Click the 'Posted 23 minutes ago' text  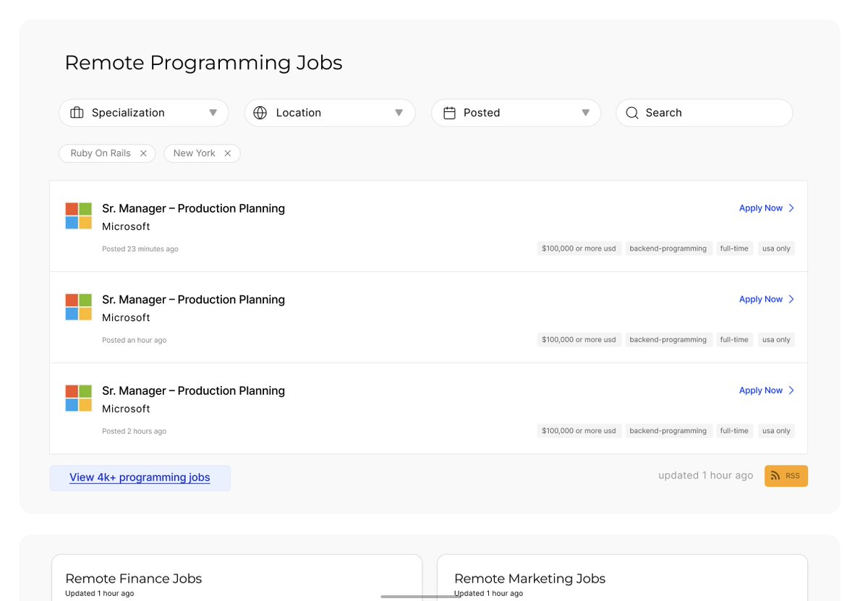pos(140,249)
